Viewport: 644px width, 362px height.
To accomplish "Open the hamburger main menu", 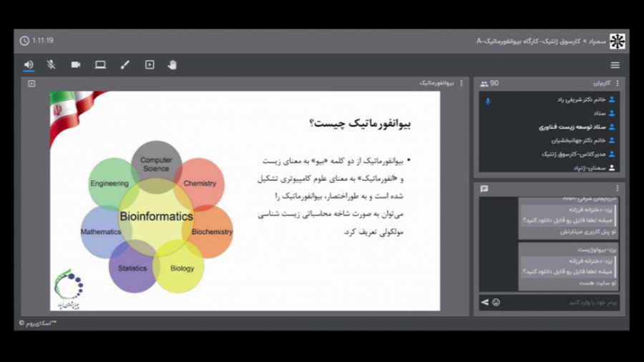I will [x=615, y=65].
